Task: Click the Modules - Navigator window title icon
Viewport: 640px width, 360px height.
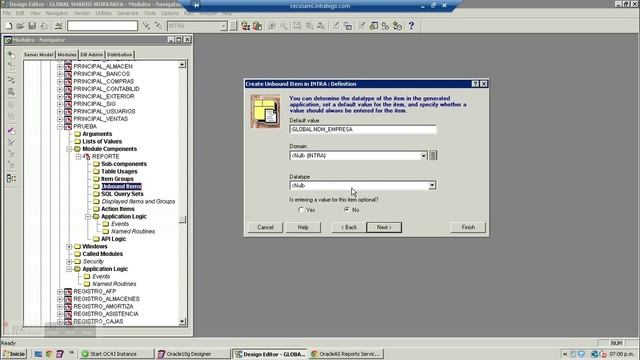Action: [x=8, y=40]
